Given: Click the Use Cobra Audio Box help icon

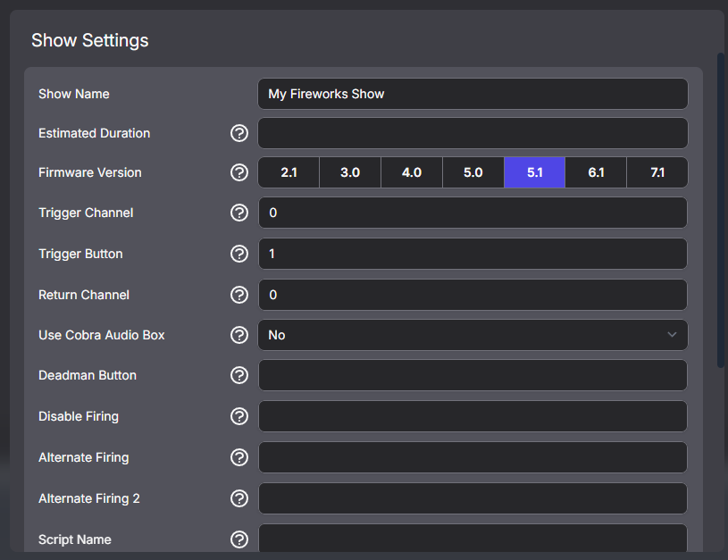Looking at the screenshot, I should click(238, 335).
